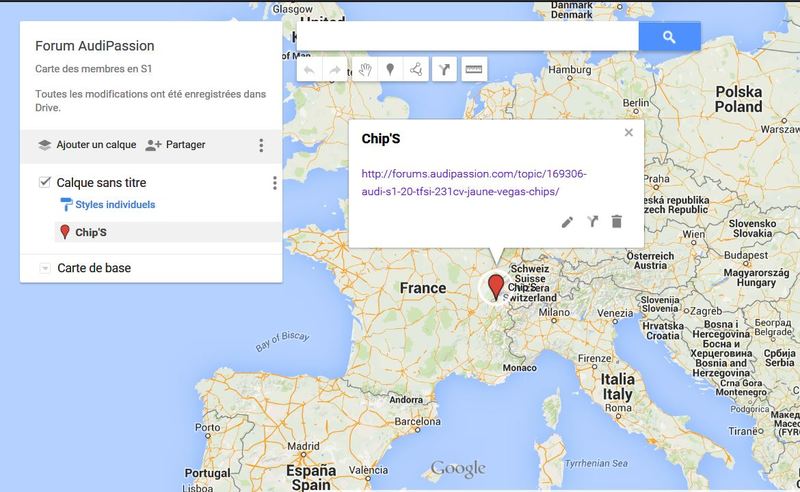Expand the Carte de base section
This screenshot has width=800, height=492.
coord(45,269)
